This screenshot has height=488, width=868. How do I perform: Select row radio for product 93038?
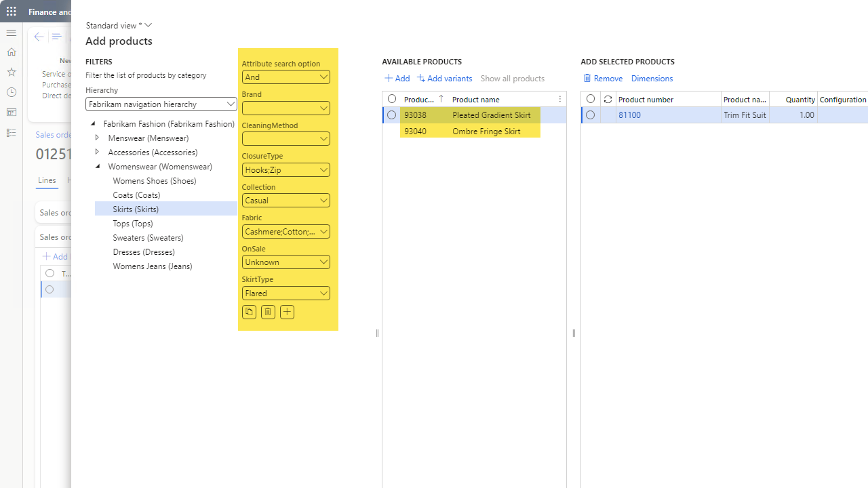pos(391,115)
